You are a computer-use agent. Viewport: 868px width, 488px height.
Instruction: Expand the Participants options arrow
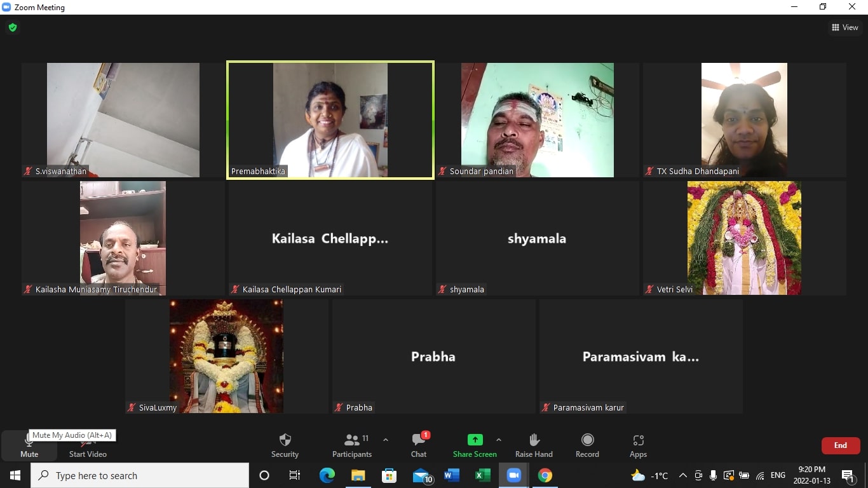(385, 440)
